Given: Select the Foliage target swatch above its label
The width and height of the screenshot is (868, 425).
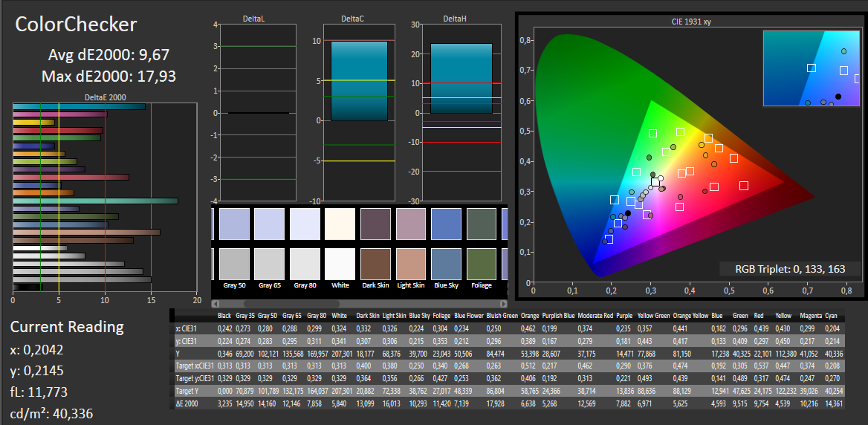Looking at the screenshot, I should [482, 263].
